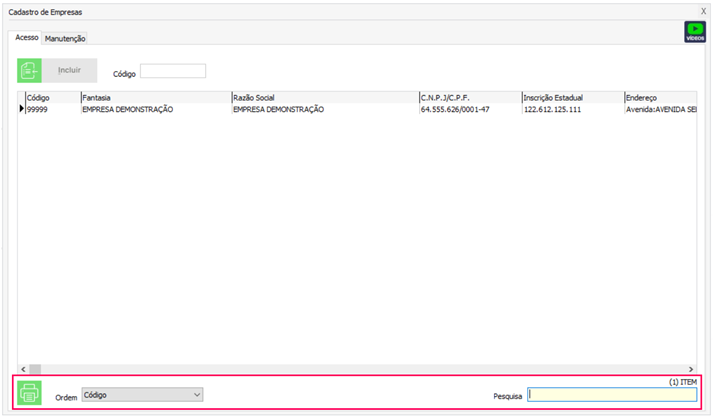Click the green Incluir document icon

pyautogui.click(x=30, y=70)
